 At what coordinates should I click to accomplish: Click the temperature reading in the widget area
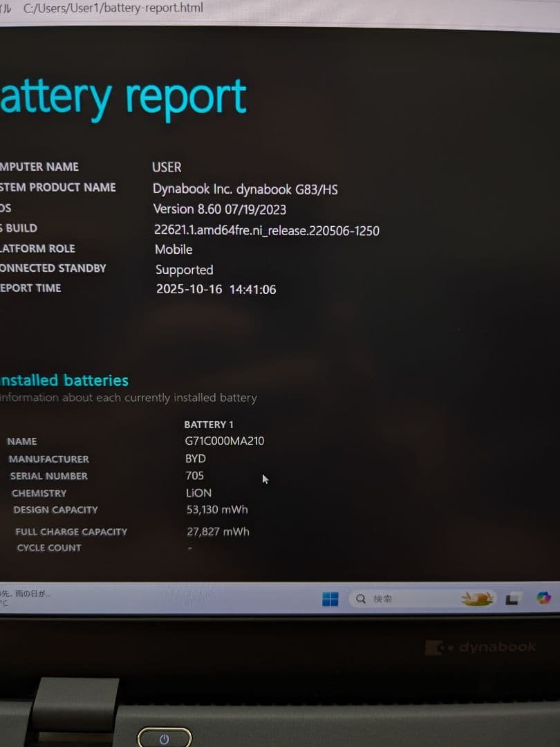pos(6,603)
